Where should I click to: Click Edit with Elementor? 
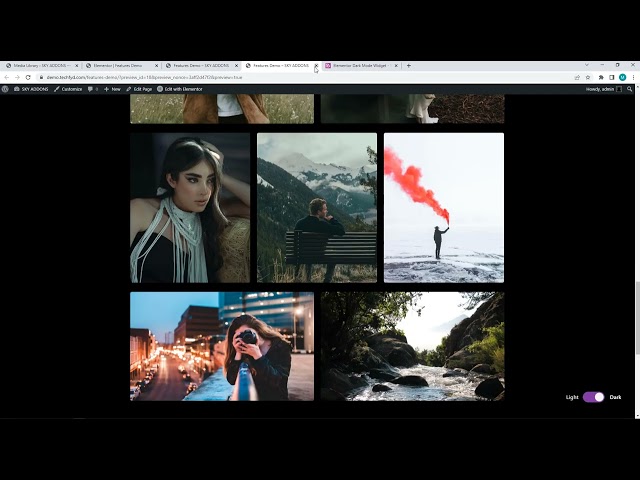click(180, 89)
